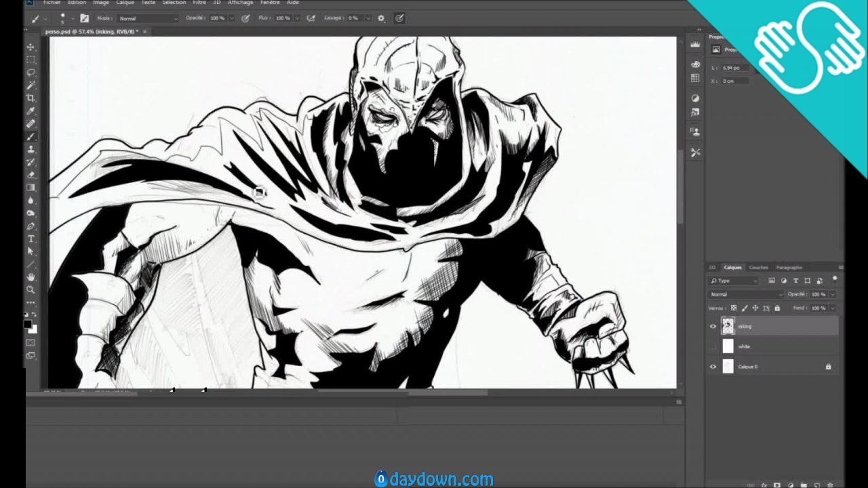Image resolution: width=868 pixels, height=488 pixels.
Task: Expand the Lissage value dropdown
Action: point(368,18)
